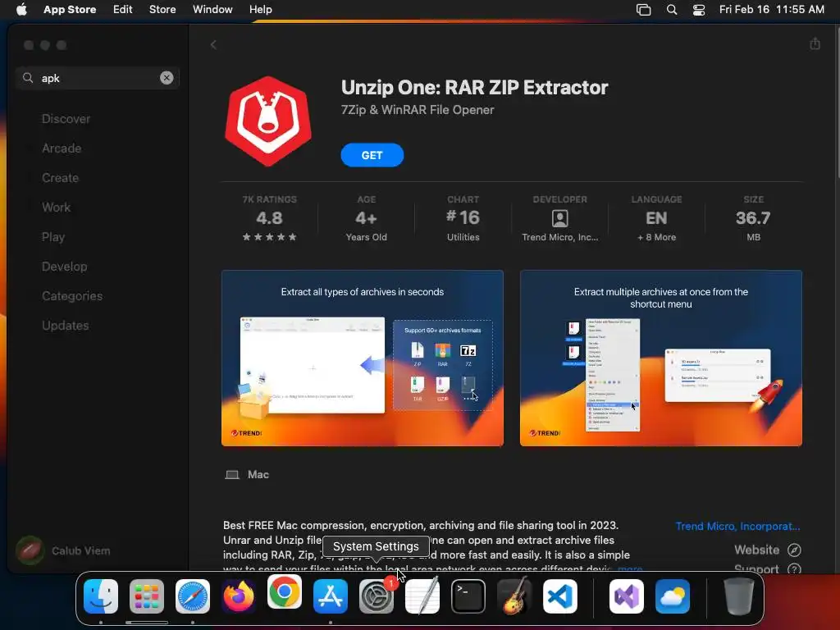The height and width of the screenshot is (630, 840).
Task: Open purple Visual Studio from Dock
Action: click(627, 596)
